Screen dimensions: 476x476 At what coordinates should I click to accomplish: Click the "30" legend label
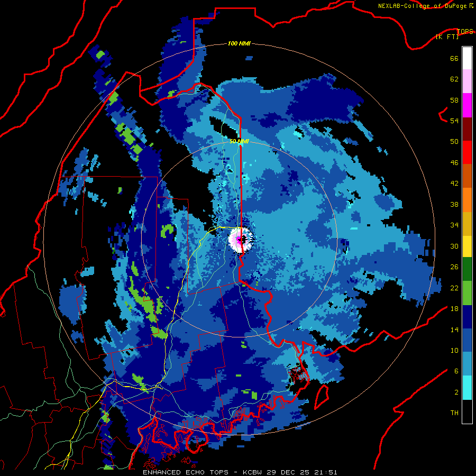454,246
